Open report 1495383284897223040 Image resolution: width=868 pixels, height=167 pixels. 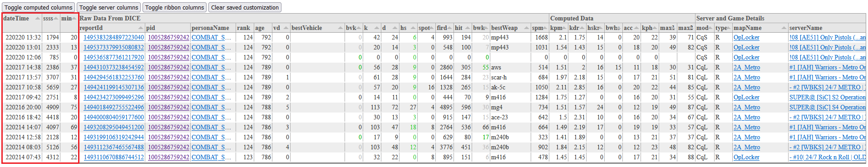[x=113, y=37]
